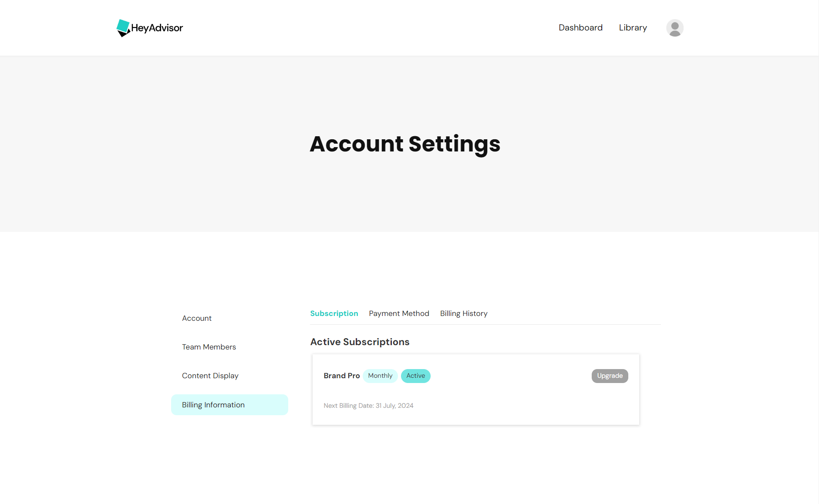819x504 pixels.
Task: Click the HeyAdvisor logo
Action: [149, 27]
